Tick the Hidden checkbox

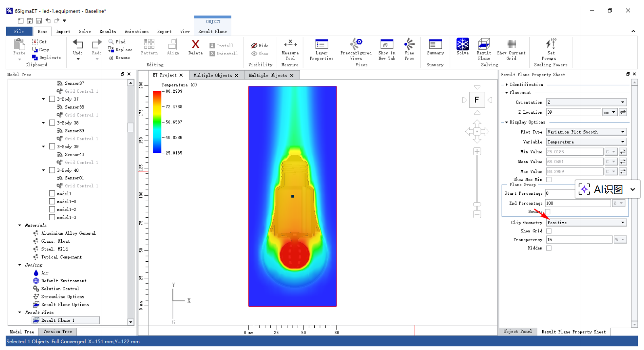(x=549, y=248)
